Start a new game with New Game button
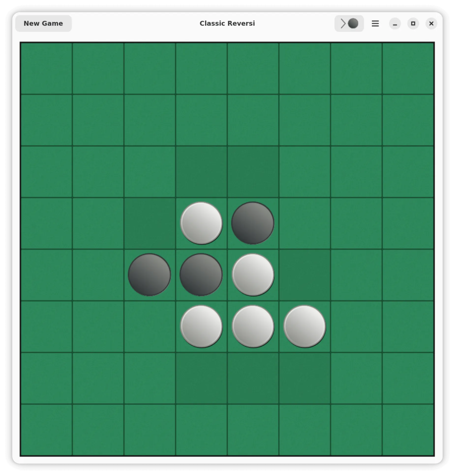The image size is (455, 476). tap(43, 23)
